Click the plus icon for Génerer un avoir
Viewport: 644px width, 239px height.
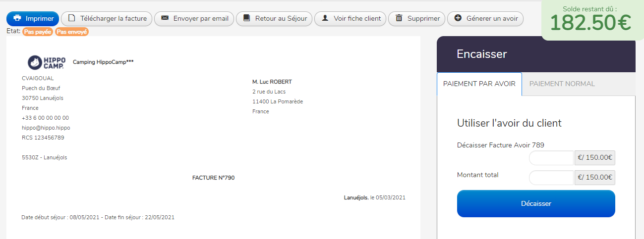458,18
